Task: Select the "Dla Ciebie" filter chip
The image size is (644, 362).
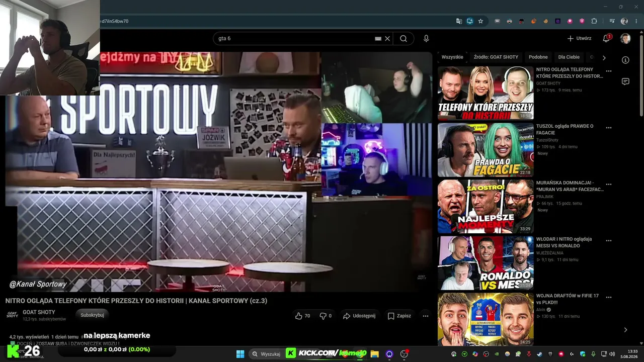Action: click(x=569, y=57)
